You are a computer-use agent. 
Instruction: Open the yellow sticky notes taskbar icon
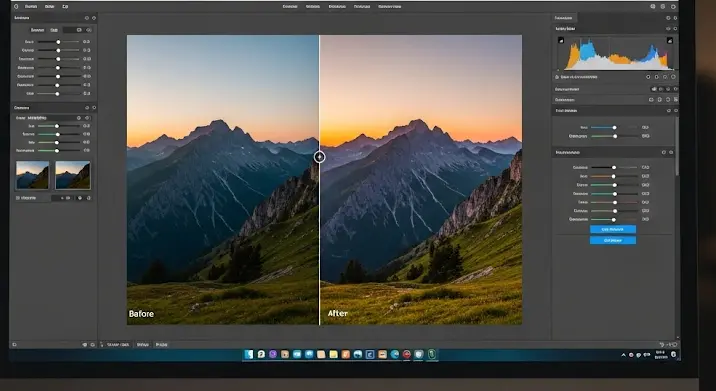tap(334, 354)
